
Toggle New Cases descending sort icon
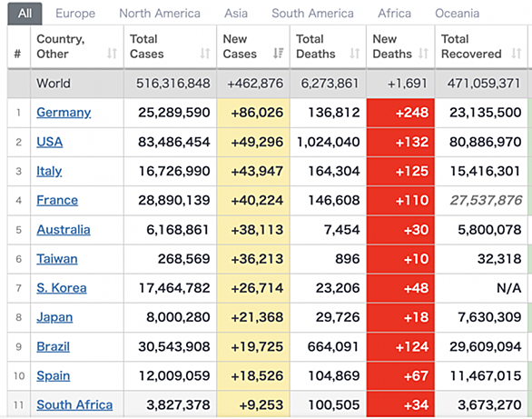pyautogui.click(x=278, y=54)
